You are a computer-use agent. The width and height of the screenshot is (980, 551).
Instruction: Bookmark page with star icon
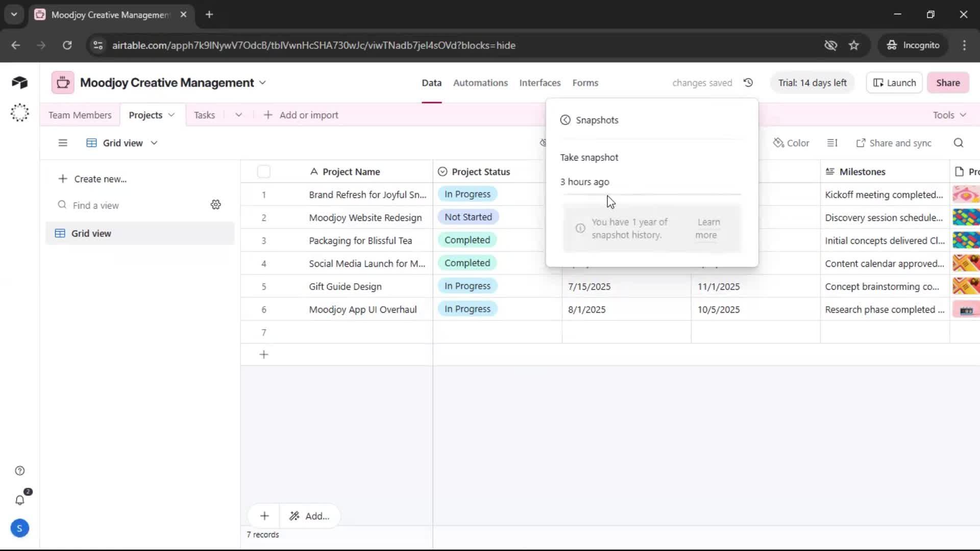point(854,45)
